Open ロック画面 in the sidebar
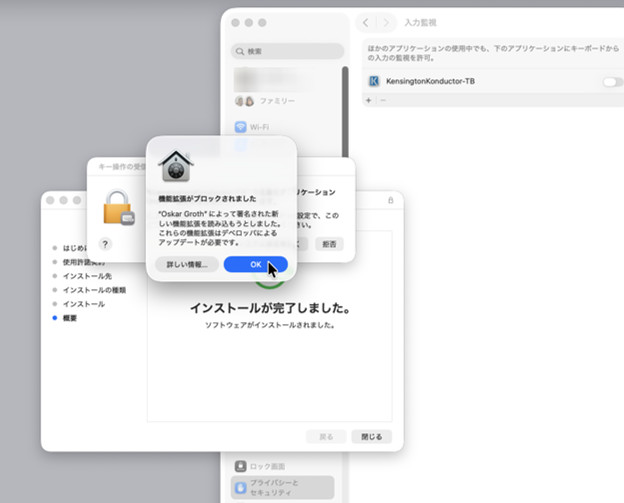Viewport: 624px width, 503px height. 263,466
